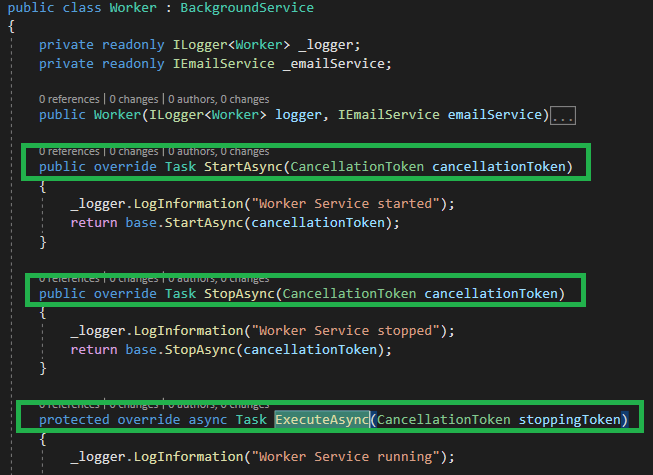Click the stoppingToken parameter name
The image size is (653, 475).
point(570,420)
